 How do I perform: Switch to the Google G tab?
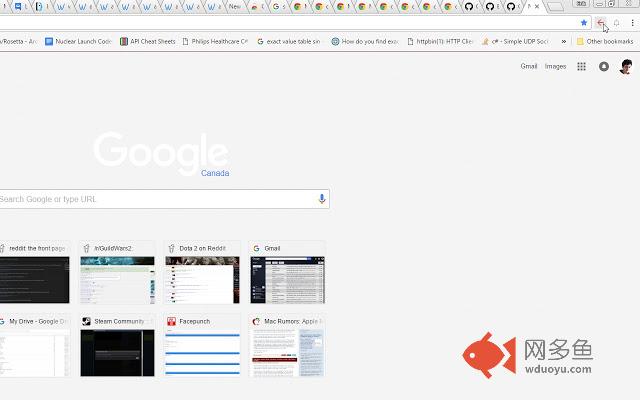278,7
